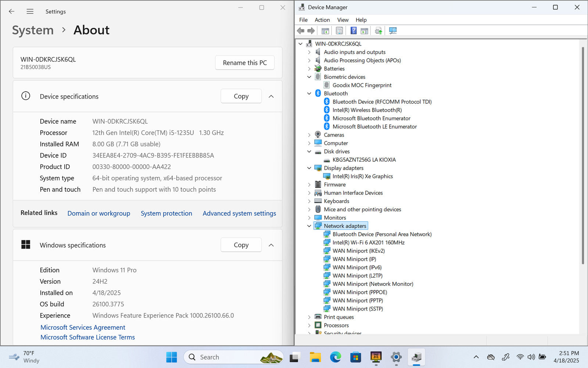Select WAN Miniport (PPPOE) adapter
588x368 pixels.
360,292
